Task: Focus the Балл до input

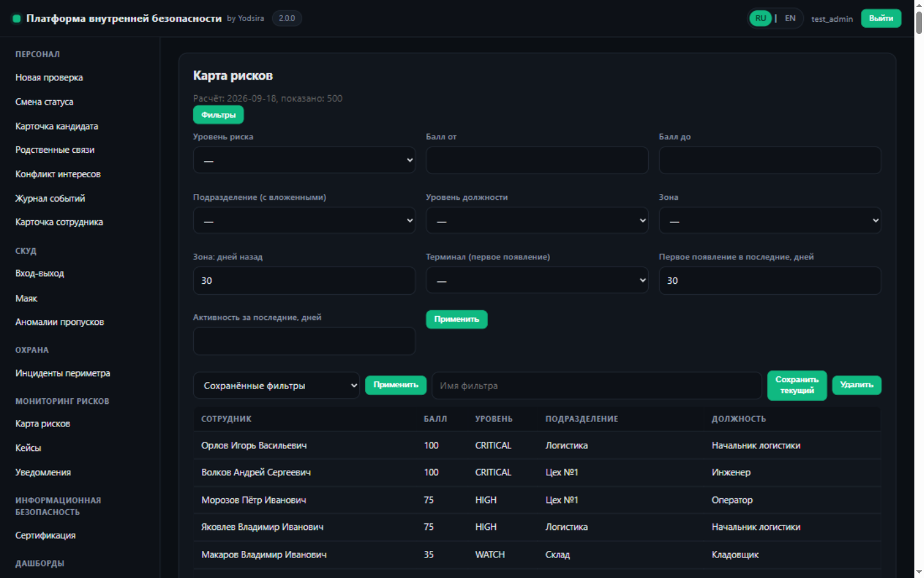Action: pos(770,161)
